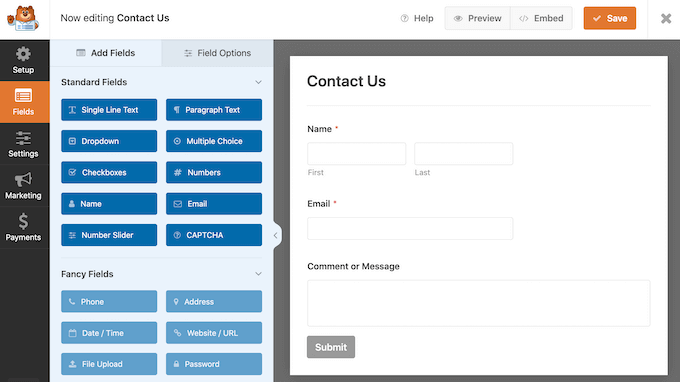Add a Name field from Standard Fields
The width and height of the screenshot is (680, 382).
109,203
